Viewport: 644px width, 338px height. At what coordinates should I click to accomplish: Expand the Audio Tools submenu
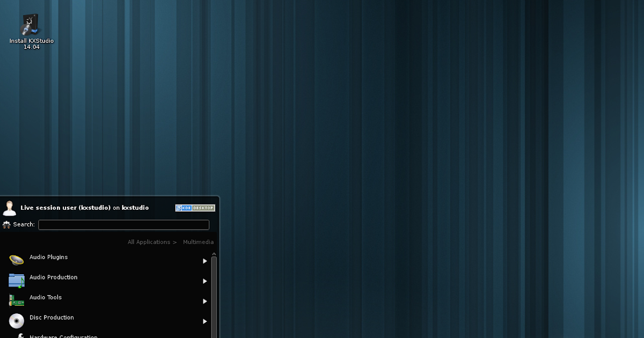pos(204,301)
